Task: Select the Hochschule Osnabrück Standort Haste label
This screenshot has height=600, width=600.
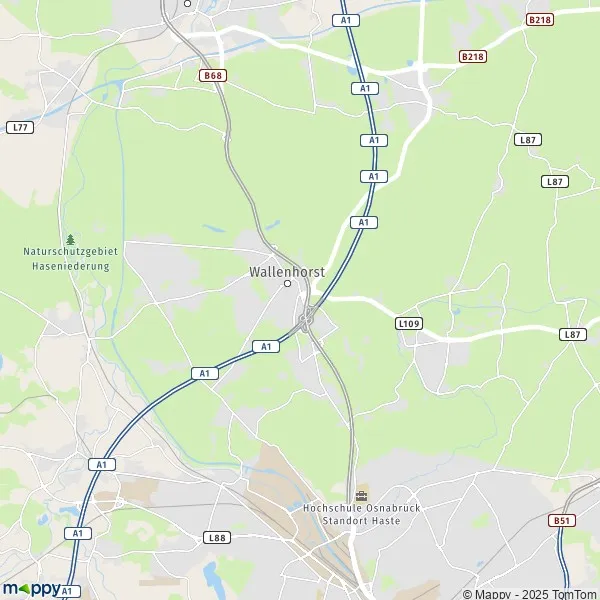Action: [362, 514]
